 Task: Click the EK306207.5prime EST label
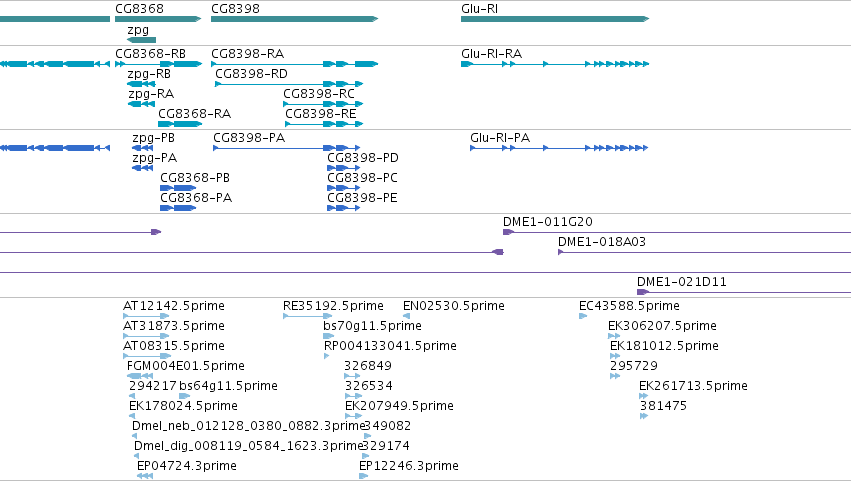[x=662, y=326]
